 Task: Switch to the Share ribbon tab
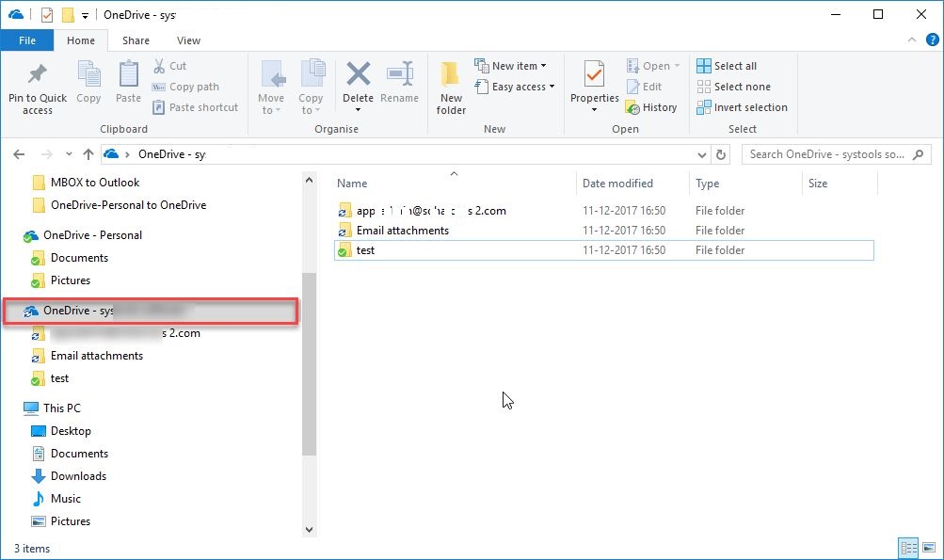click(136, 40)
